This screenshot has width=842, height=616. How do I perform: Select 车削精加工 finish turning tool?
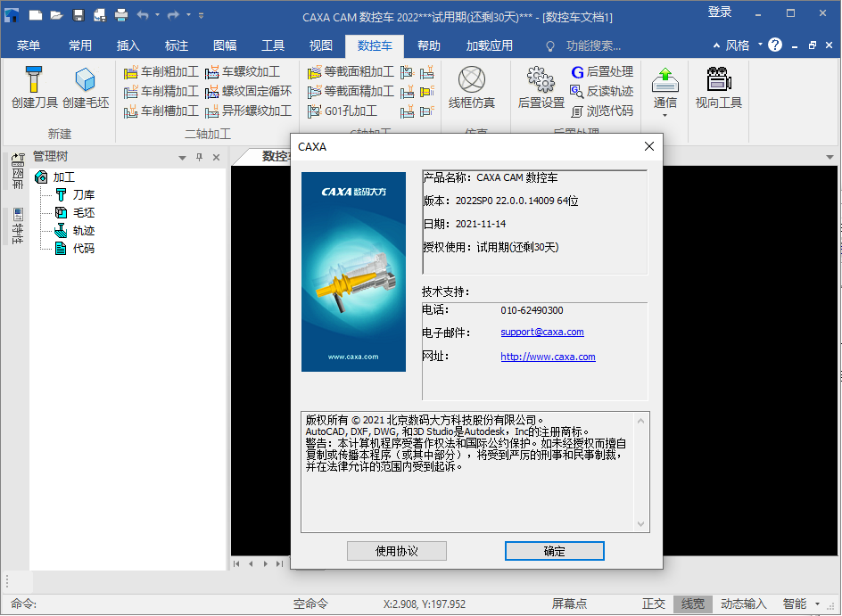(x=161, y=92)
